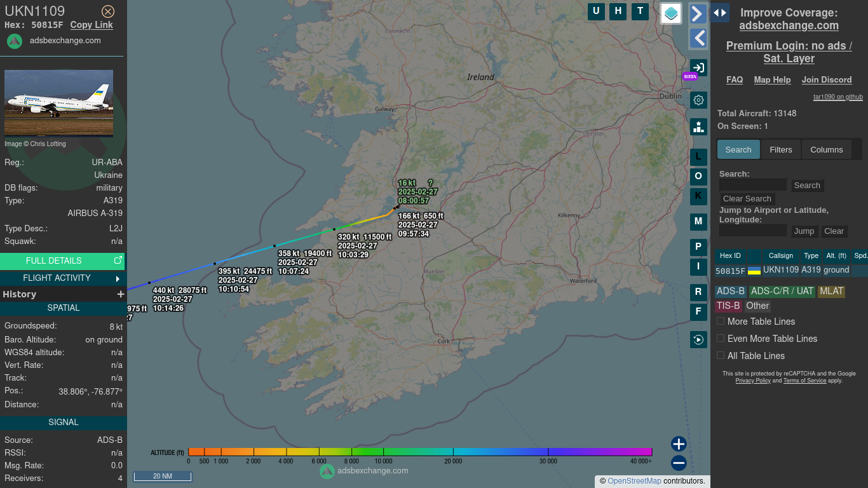Zoom in with the plus button
The width and height of the screenshot is (868, 488).
679,444
